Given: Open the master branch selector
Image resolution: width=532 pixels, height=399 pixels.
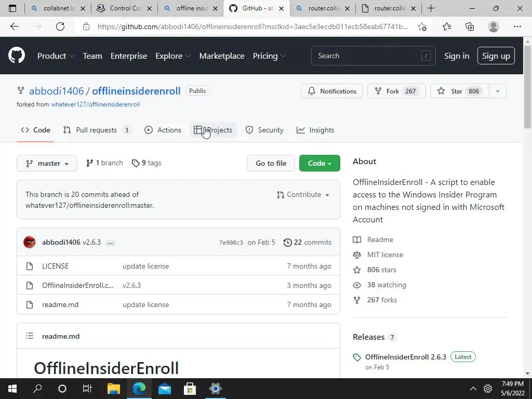Looking at the screenshot, I should [47, 163].
